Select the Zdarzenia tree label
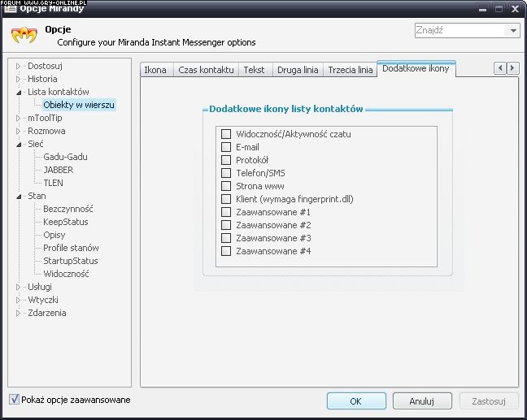 (47, 313)
